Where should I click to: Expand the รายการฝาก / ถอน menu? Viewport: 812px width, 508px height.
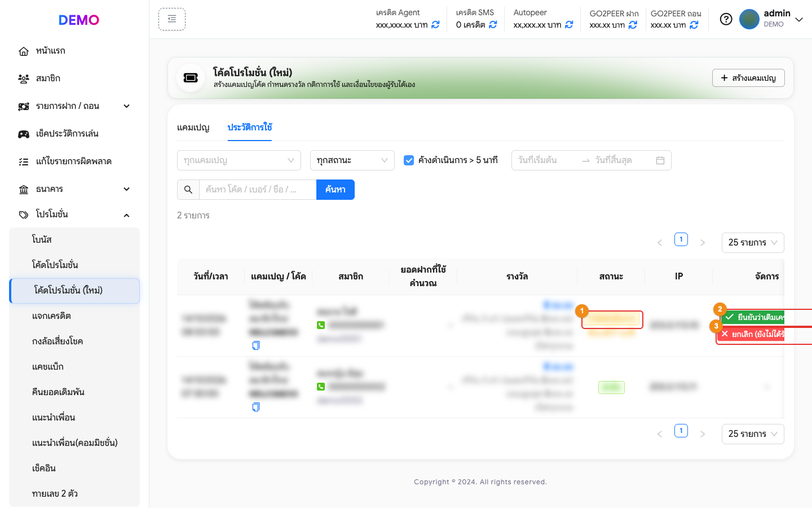point(74,106)
